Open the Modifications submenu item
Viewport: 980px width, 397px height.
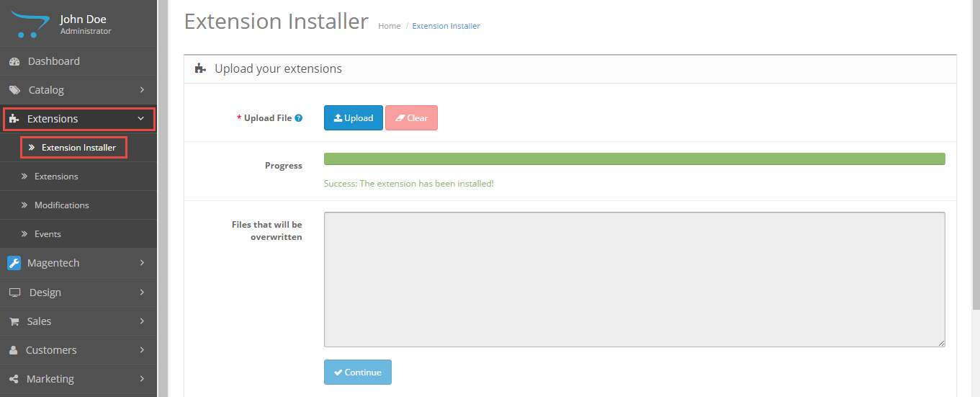pos(61,205)
